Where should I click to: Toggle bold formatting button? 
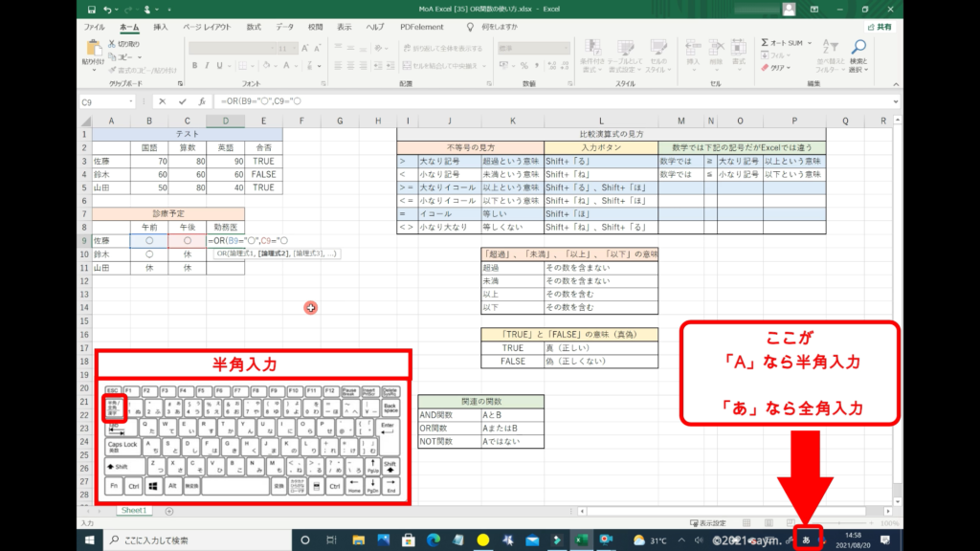194,65
